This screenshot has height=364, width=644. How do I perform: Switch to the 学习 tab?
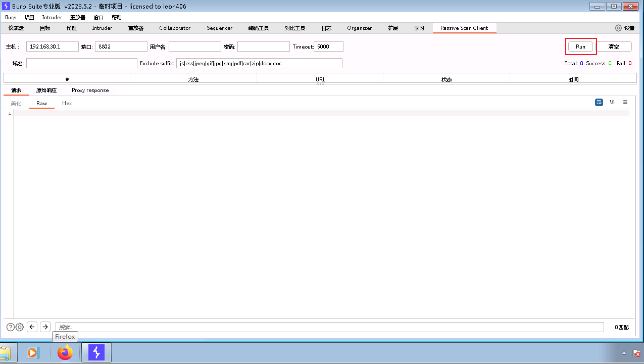pyautogui.click(x=419, y=28)
